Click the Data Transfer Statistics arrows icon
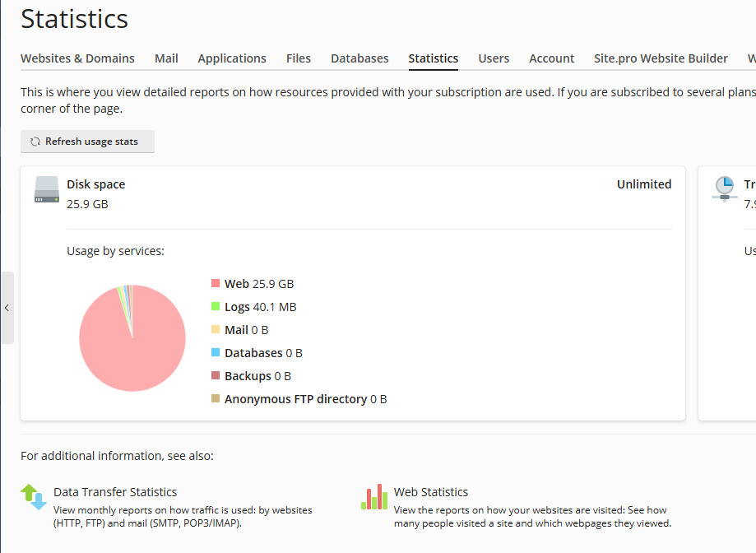756x553 pixels. point(34,496)
